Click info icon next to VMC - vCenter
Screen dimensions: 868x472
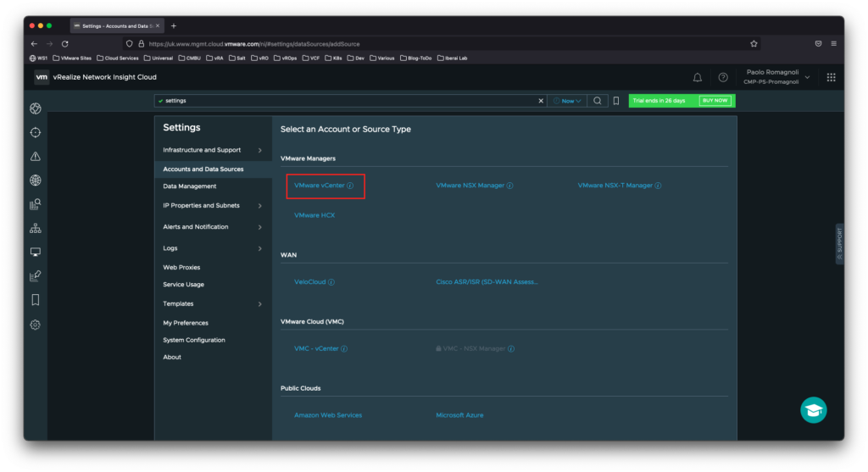coord(344,349)
